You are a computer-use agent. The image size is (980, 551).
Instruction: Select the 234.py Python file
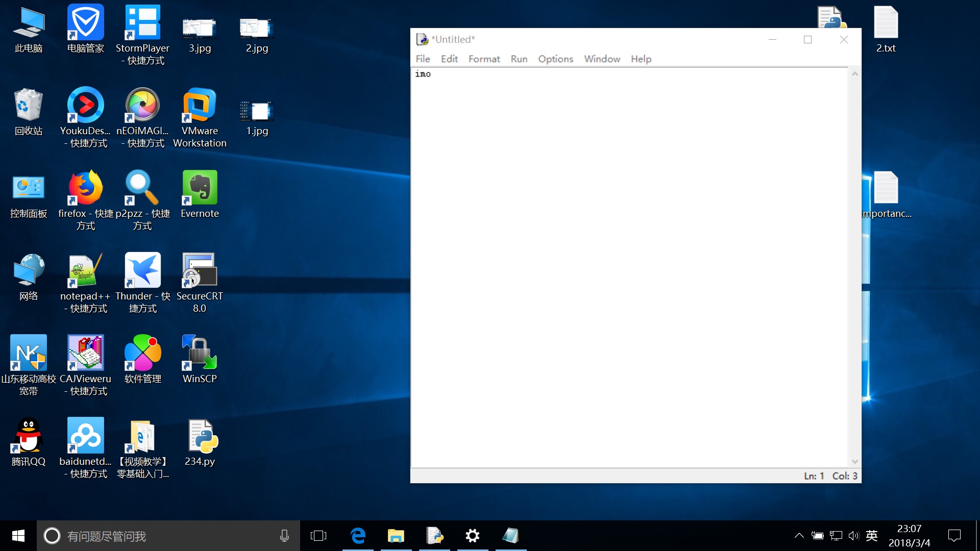[x=200, y=443]
